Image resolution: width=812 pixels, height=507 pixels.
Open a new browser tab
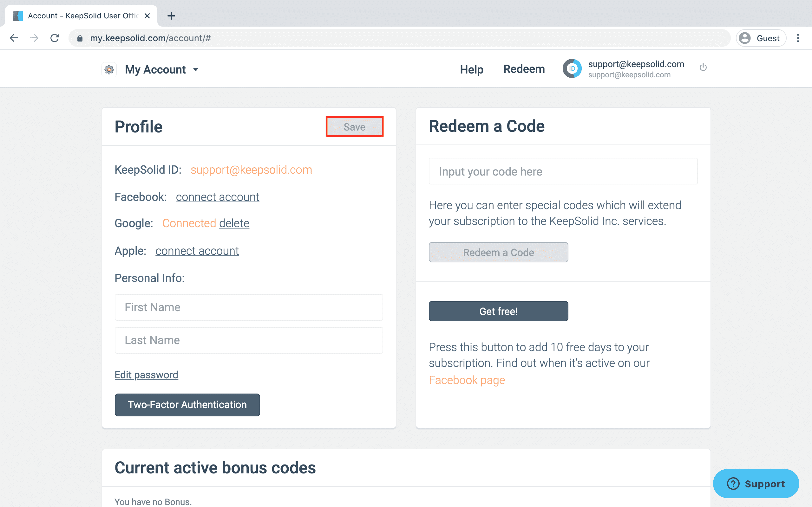[x=171, y=16]
